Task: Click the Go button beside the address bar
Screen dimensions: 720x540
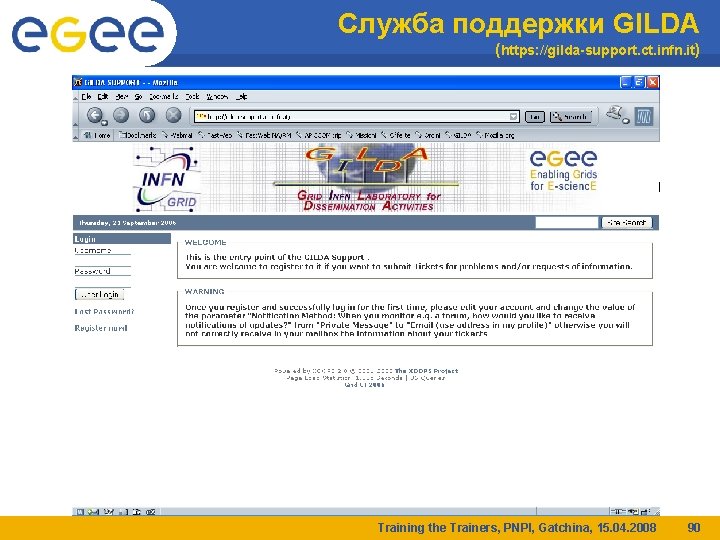Action: pyautogui.click(x=534, y=117)
